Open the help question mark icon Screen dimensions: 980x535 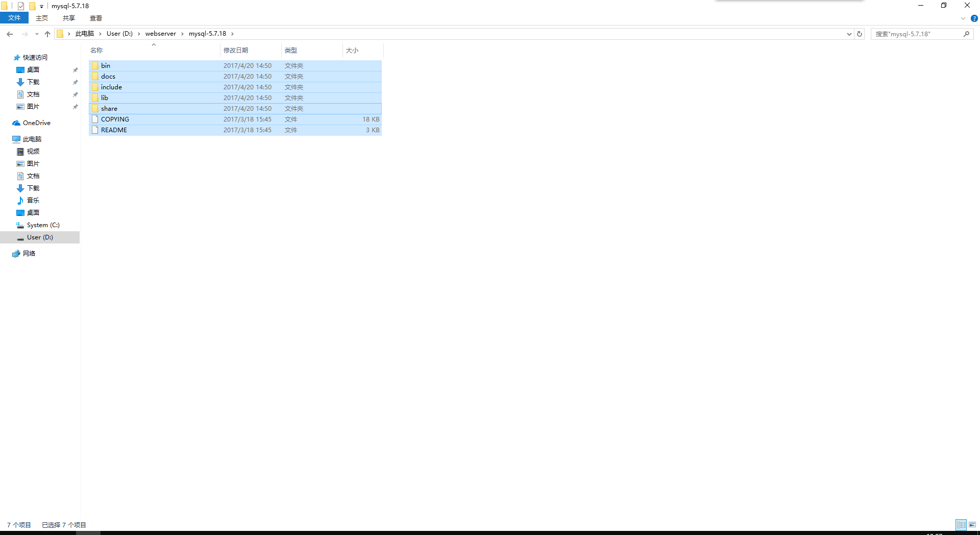pyautogui.click(x=974, y=18)
